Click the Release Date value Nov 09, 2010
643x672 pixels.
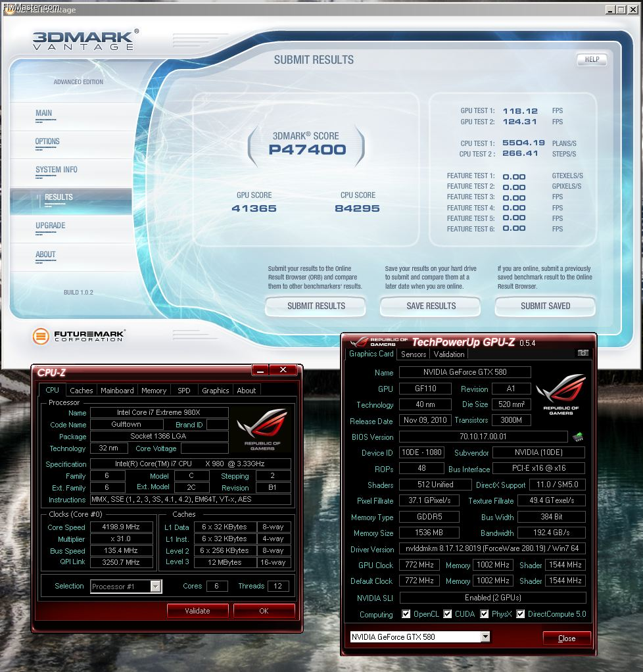click(425, 420)
